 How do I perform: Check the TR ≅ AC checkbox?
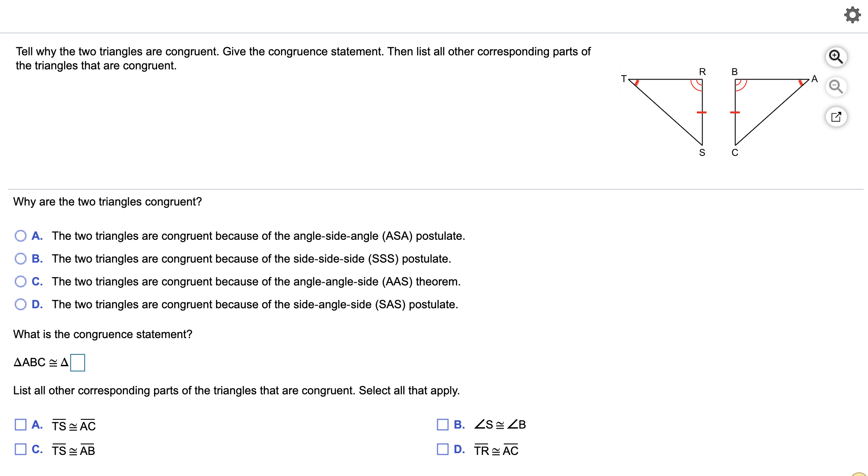pos(442,449)
